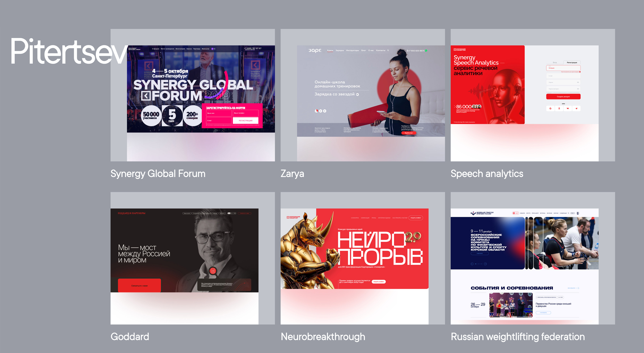Open События in federation menu
Image resolution: width=644 pixels, height=353 pixels.
coord(522,213)
